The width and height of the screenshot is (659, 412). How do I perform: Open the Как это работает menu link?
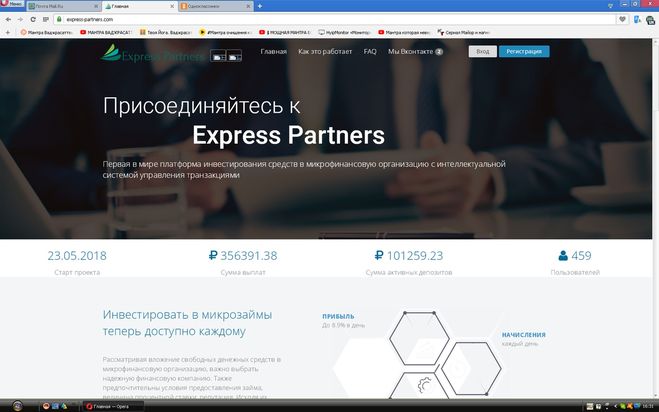pyautogui.click(x=325, y=51)
